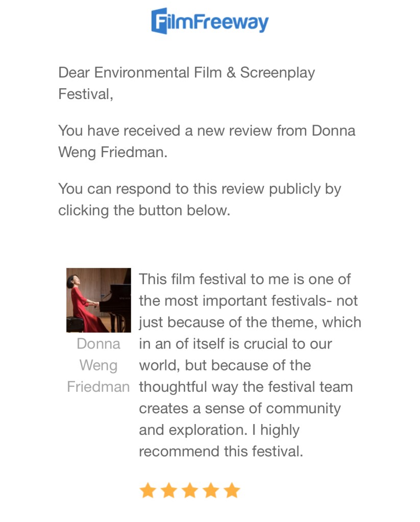This screenshot has width=420, height=522.
Task: Select the second rating star
Action: click(168, 491)
